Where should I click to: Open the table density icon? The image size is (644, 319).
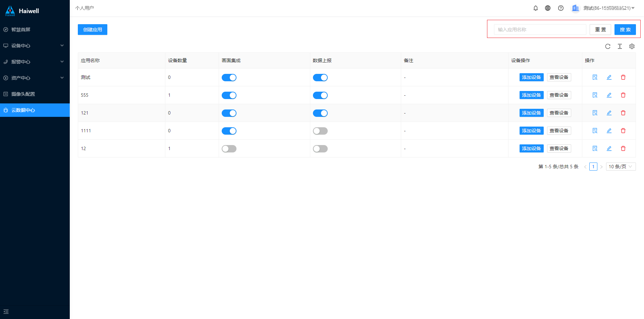point(620,46)
